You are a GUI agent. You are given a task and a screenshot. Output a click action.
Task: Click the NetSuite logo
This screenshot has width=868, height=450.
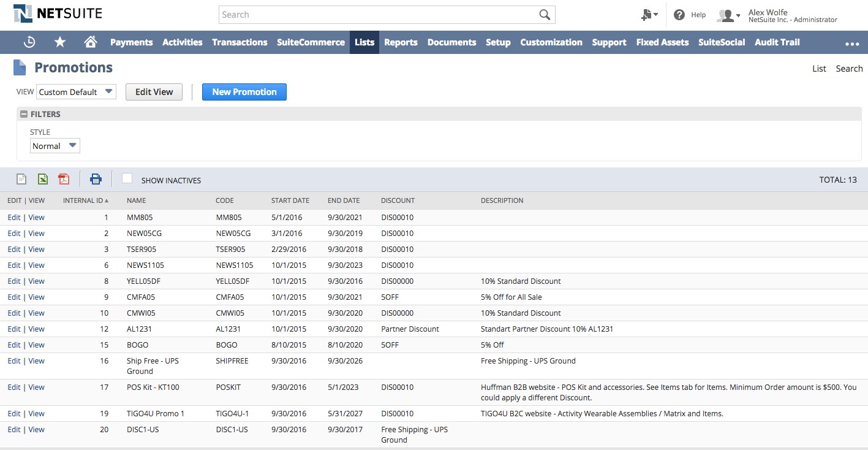[x=58, y=13]
